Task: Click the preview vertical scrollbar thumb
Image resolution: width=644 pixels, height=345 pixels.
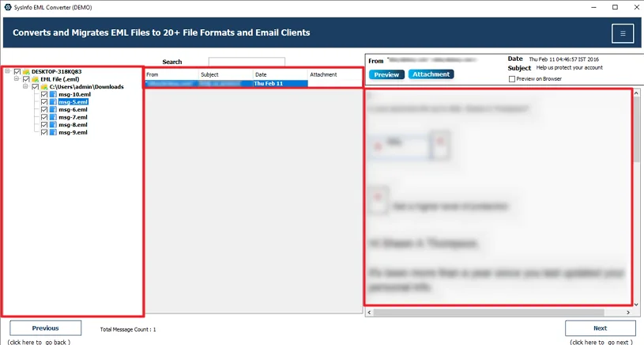Action: [636, 130]
